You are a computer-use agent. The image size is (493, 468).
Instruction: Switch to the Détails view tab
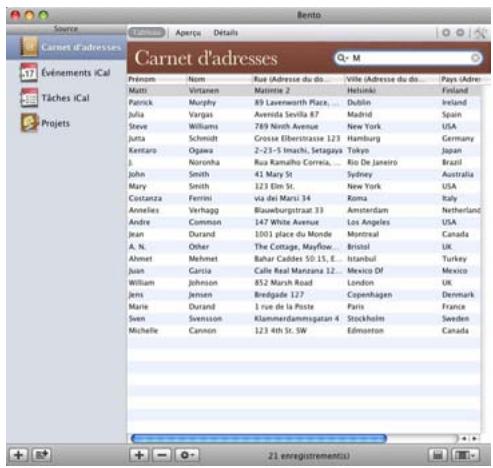pos(226,33)
